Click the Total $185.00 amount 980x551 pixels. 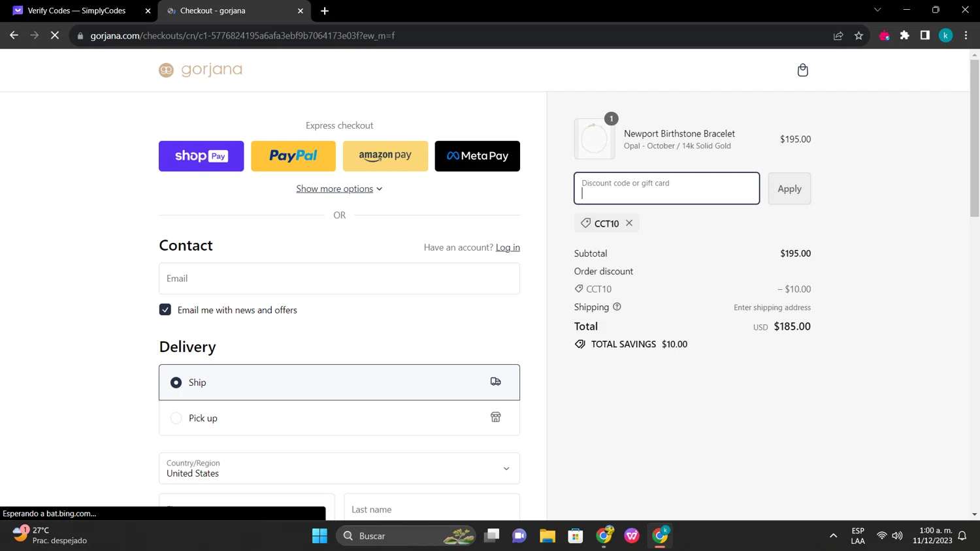pyautogui.click(x=792, y=326)
